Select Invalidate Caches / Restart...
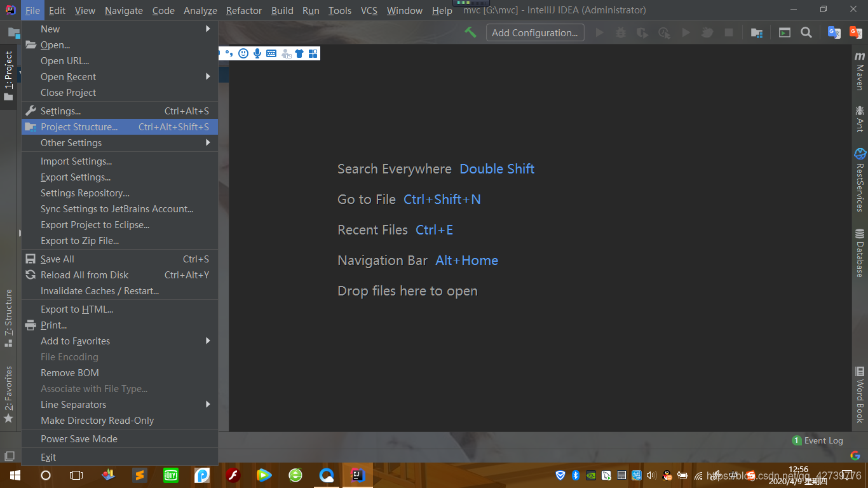This screenshot has width=868, height=488. click(119, 290)
